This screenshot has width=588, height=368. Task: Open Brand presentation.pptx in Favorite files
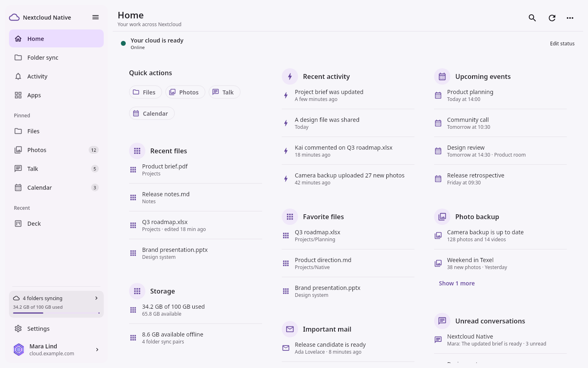[x=348, y=291]
